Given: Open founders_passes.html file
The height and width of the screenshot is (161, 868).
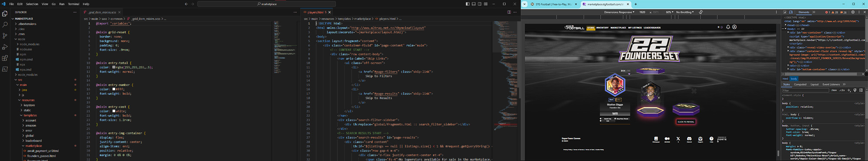Looking at the screenshot, I should click(x=41, y=156).
